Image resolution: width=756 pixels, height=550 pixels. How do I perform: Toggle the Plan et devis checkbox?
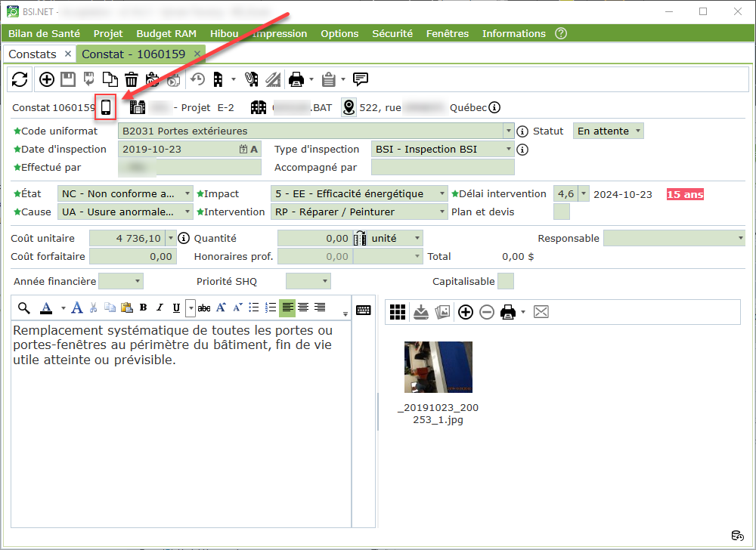[562, 212]
